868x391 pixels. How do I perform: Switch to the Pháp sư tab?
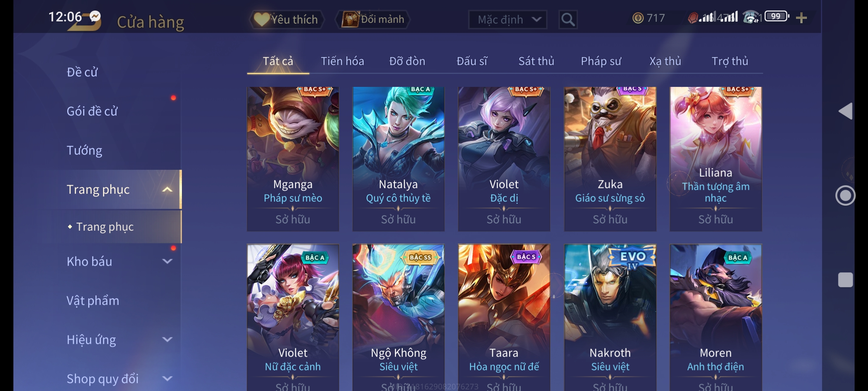601,61
